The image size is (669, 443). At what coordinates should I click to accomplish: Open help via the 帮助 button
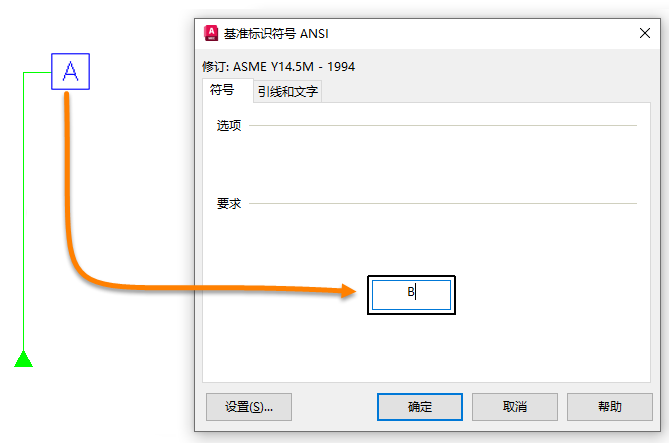point(608,407)
